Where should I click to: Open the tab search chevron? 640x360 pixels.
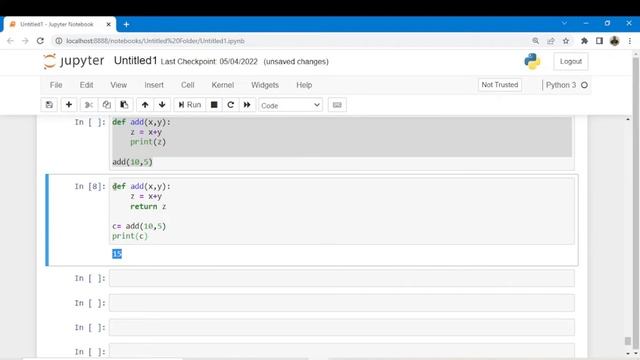tap(564, 23)
